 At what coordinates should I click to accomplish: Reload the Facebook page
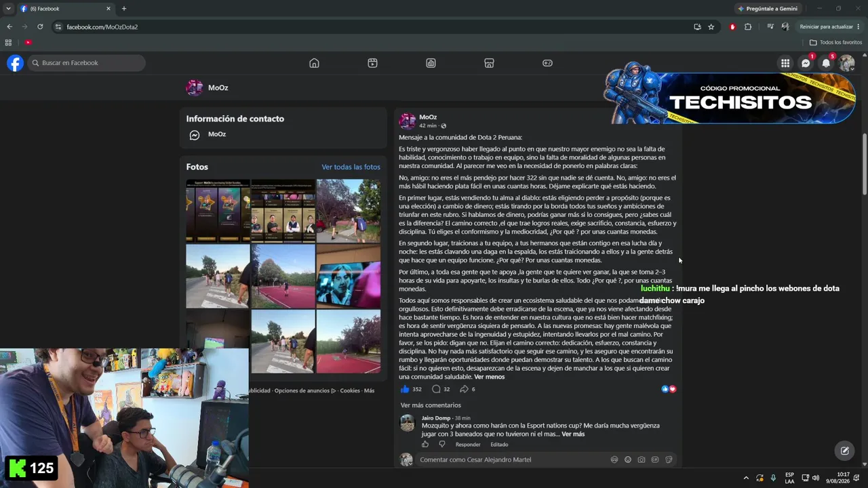click(40, 27)
